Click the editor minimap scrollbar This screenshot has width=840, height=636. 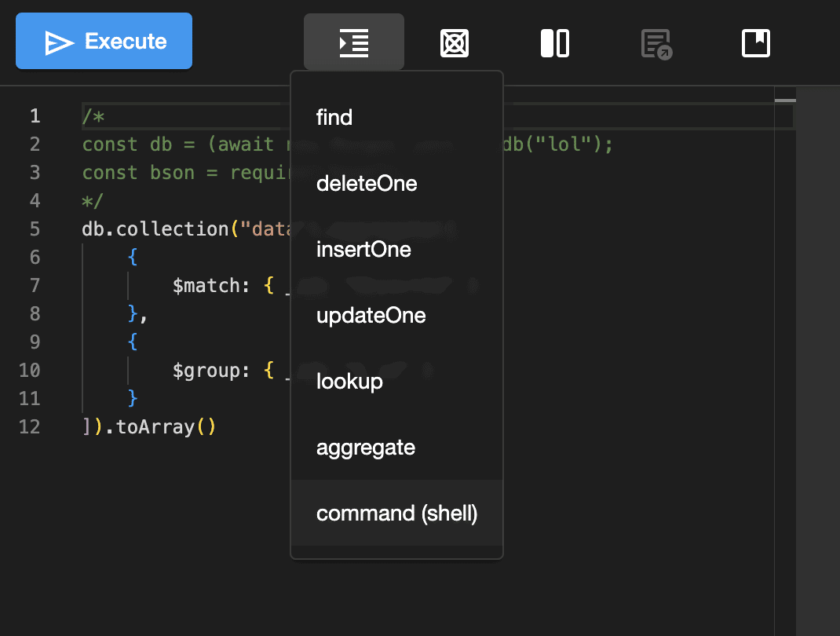click(785, 101)
